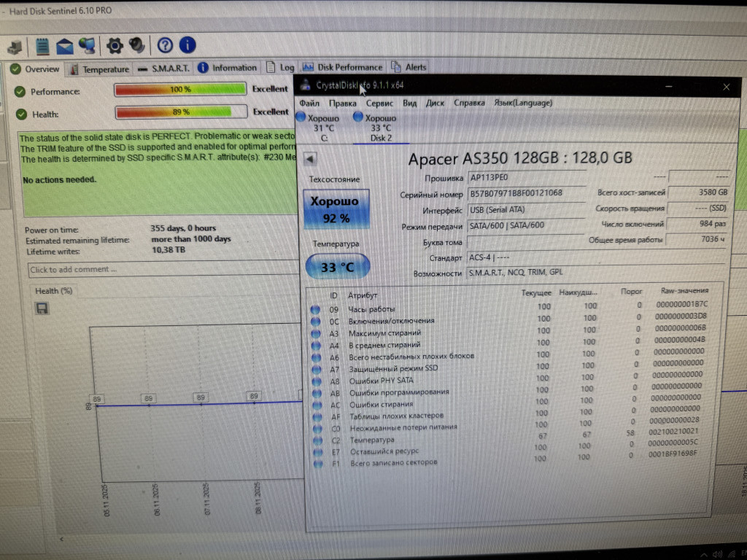The image size is (747, 560).
Task: Click the envelope email icon in toolbar
Action: [x=66, y=46]
